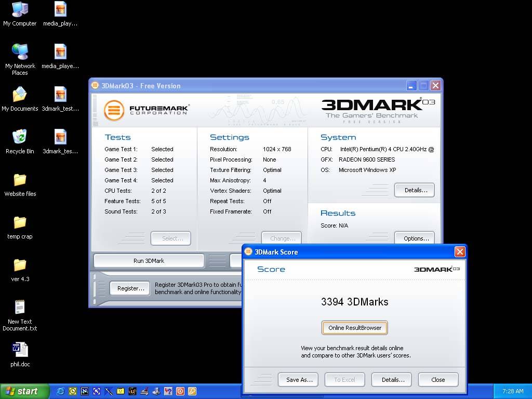Click the orange key quick launch icon
The image size is (532, 399).
[192, 391]
